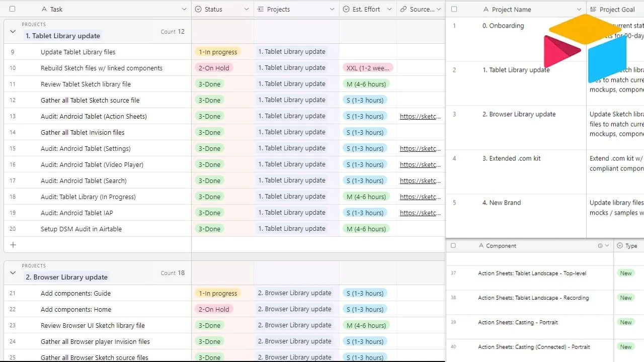This screenshot has height=362, width=644.
Task: Select the 'Add components: Home' task cell
Action: pyautogui.click(x=98, y=309)
